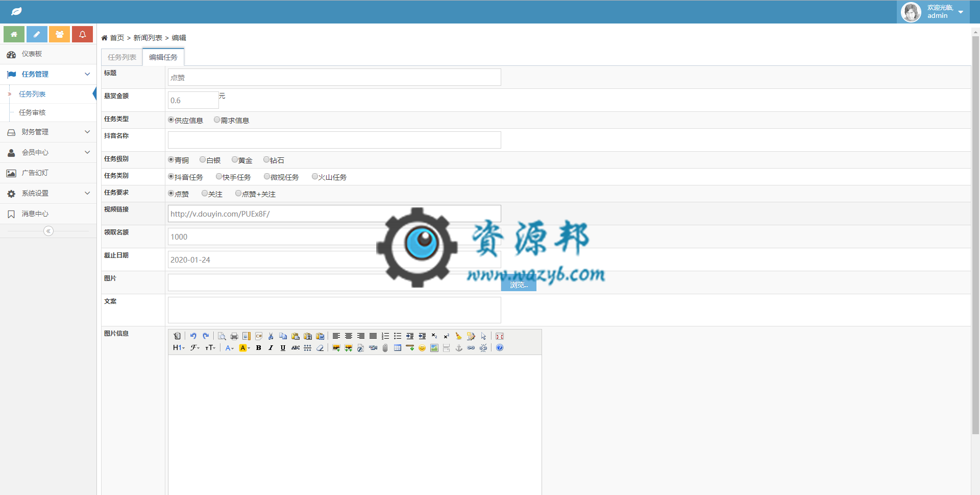980x495 pixels.
Task: Open 仪表板 in sidebar
Action: coord(48,54)
